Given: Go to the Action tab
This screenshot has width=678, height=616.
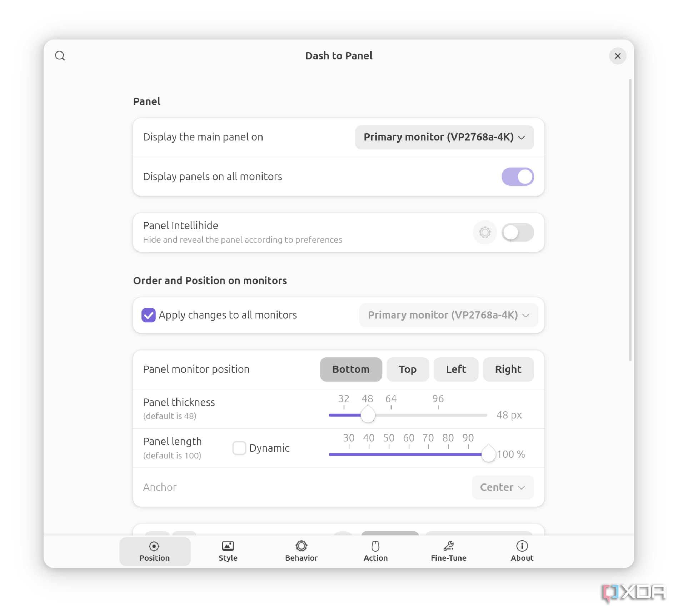Looking at the screenshot, I should pyautogui.click(x=375, y=551).
